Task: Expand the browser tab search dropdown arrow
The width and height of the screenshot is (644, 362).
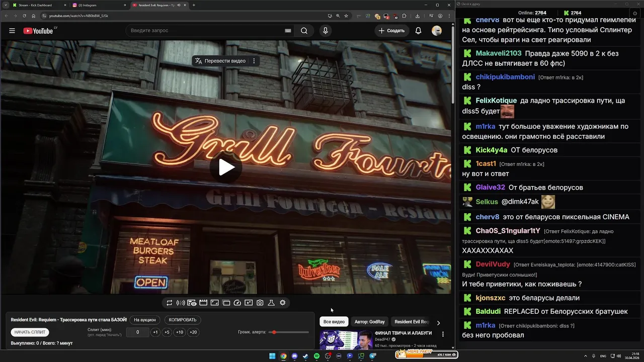Action: click(5, 5)
